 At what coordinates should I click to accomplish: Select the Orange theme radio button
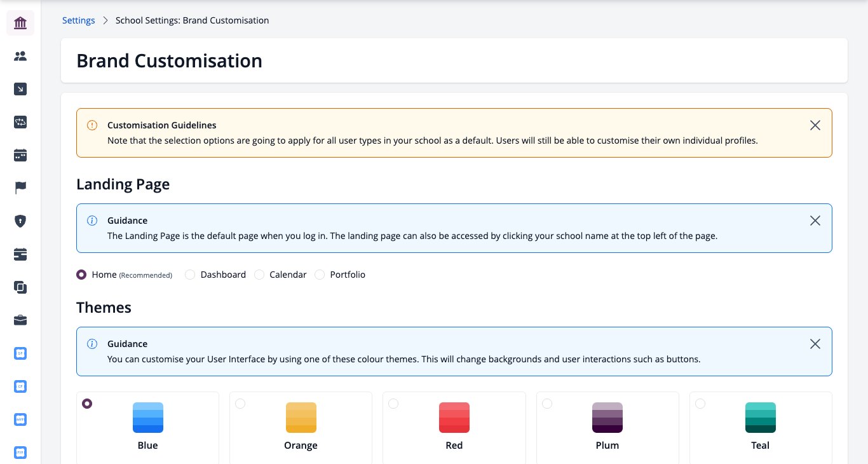240,404
